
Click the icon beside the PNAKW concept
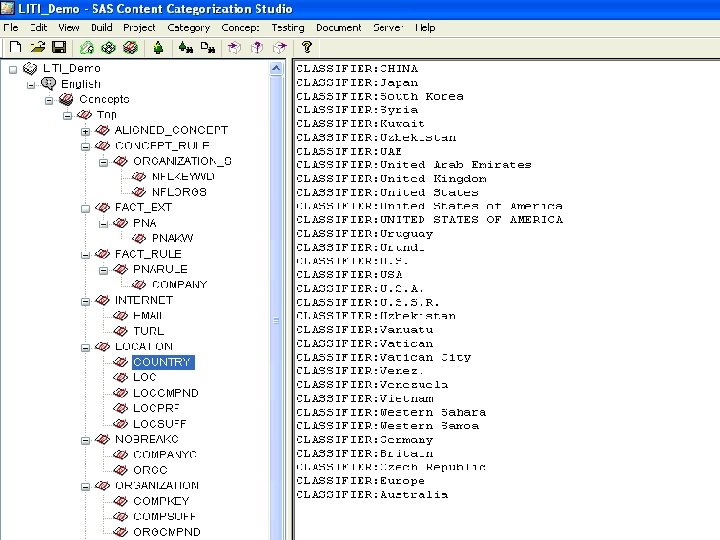click(x=139, y=238)
